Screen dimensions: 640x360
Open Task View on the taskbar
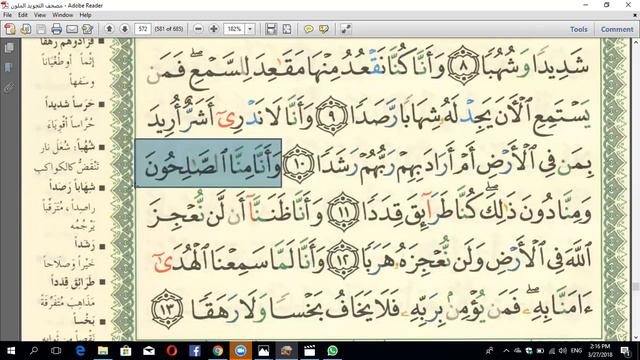[56, 351]
